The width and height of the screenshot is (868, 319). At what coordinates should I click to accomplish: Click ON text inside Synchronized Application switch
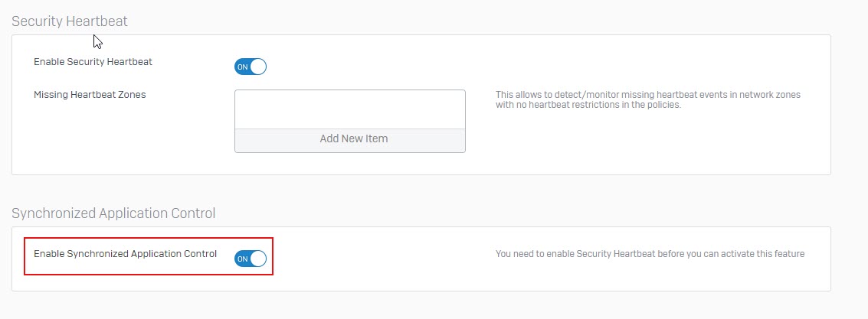(242, 259)
